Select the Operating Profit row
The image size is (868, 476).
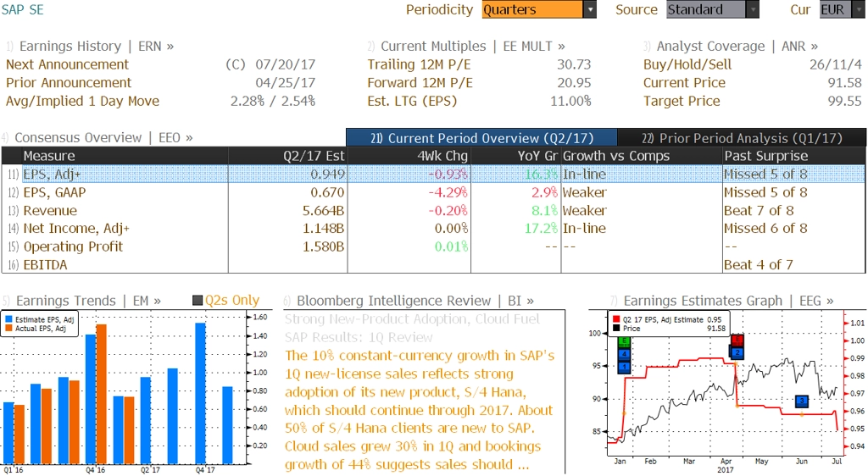[x=433, y=246]
